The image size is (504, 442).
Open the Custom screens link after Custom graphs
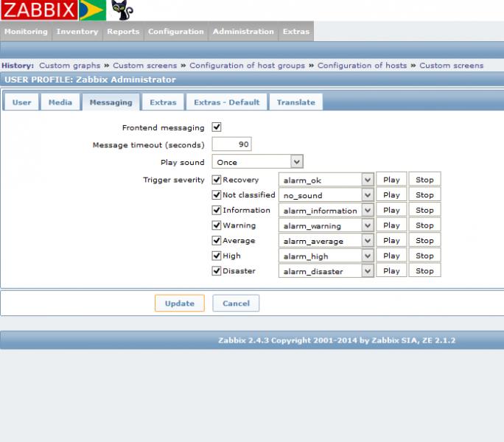pos(145,66)
